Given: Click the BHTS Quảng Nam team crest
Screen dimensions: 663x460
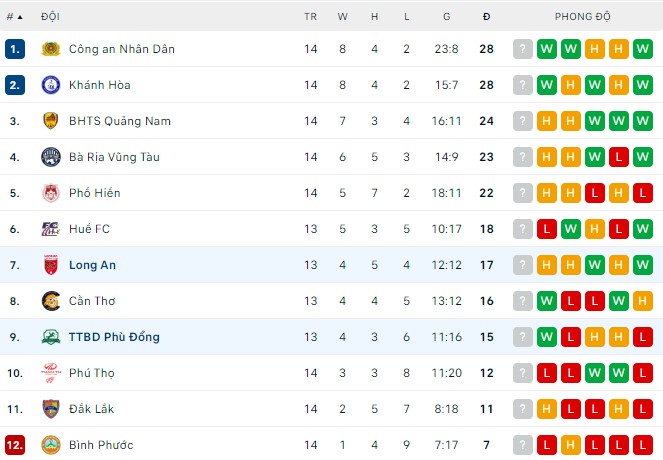Looking at the screenshot, I should 50,121.
